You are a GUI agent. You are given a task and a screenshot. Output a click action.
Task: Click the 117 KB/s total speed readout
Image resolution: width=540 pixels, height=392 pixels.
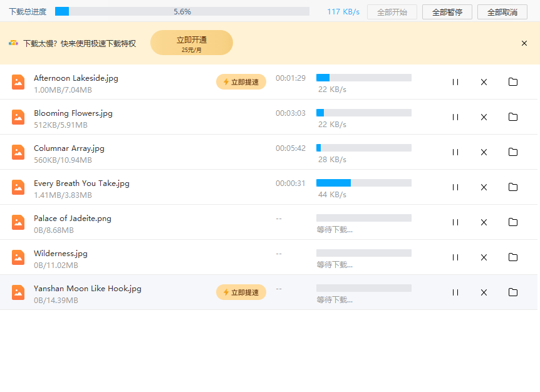point(343,12)
